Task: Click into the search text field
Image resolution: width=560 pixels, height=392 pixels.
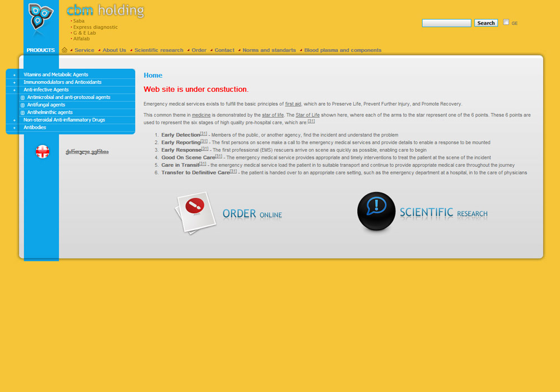Action: (x=446, y=23)
